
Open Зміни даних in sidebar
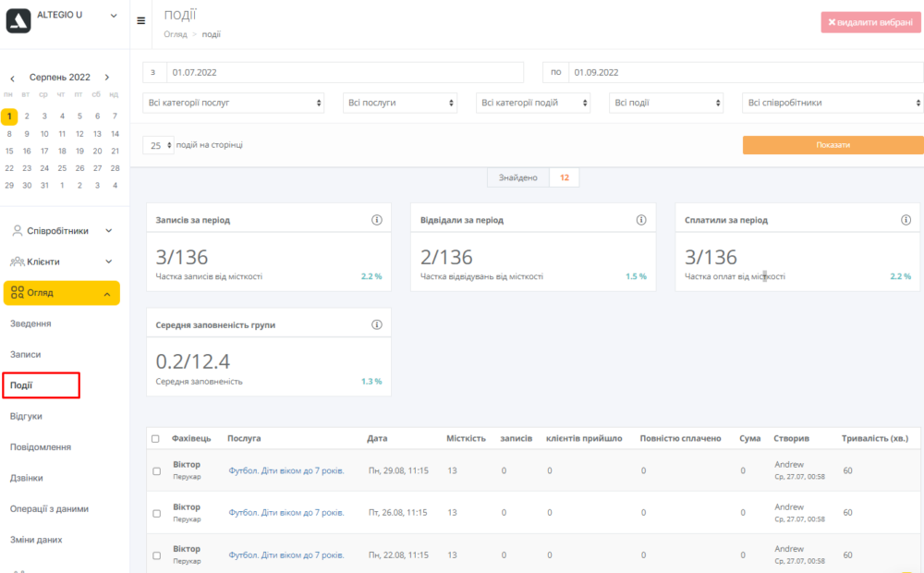36,540
